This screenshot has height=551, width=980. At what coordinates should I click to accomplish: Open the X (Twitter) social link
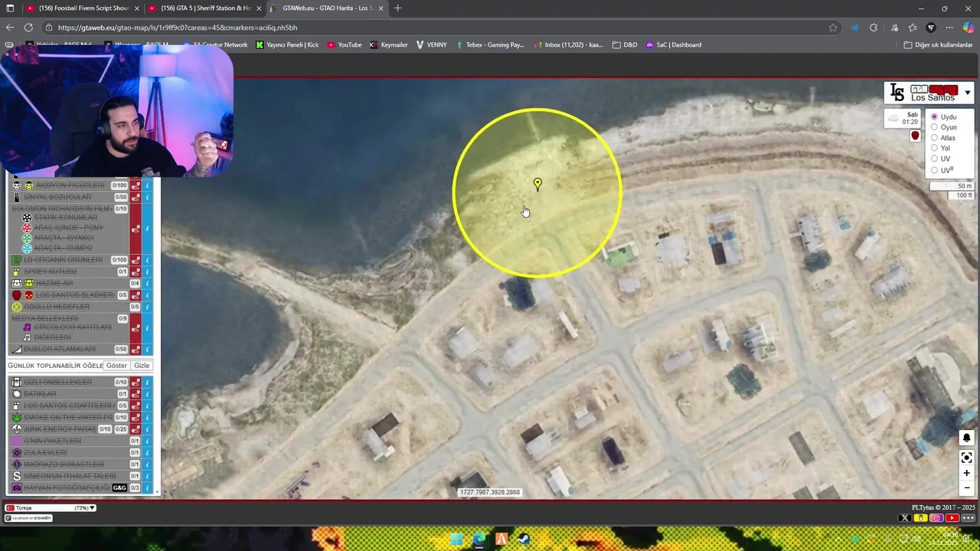[x=905, y=518]
